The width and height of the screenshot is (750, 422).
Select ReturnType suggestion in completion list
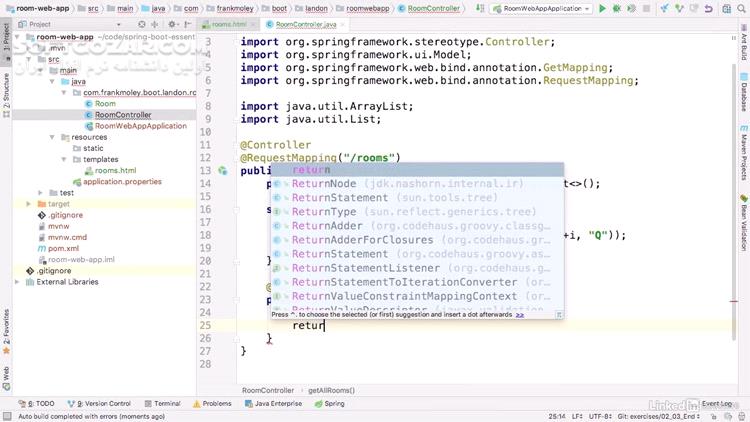(x=417, y=212)
